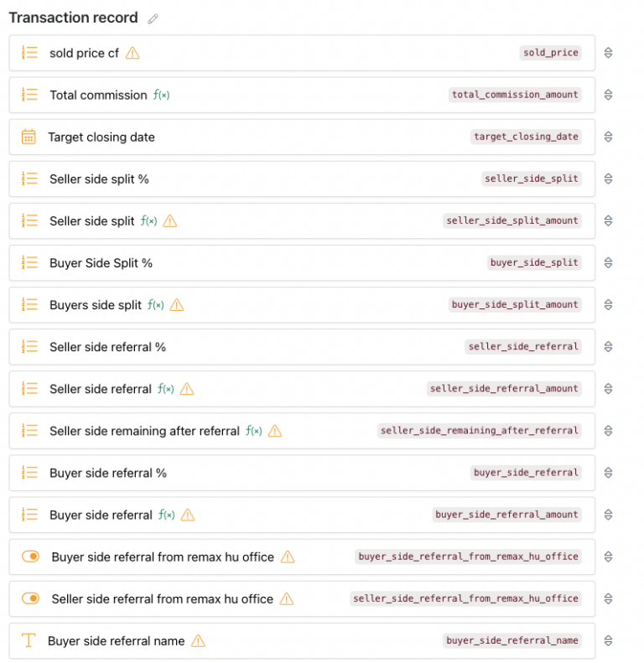Viewport: 644px width, 663px height.
Task: Click the number list icon for Seller side split %
Action: point(29,179)
